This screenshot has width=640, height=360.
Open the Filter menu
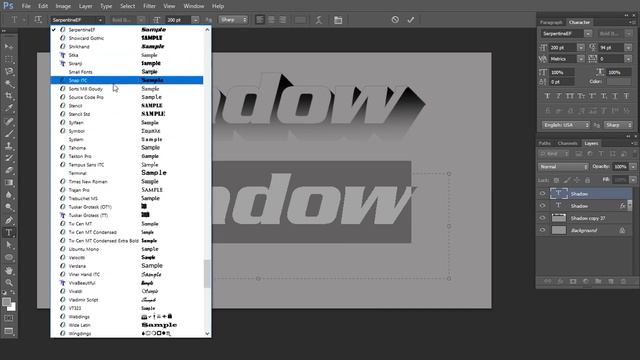point(149,6)
